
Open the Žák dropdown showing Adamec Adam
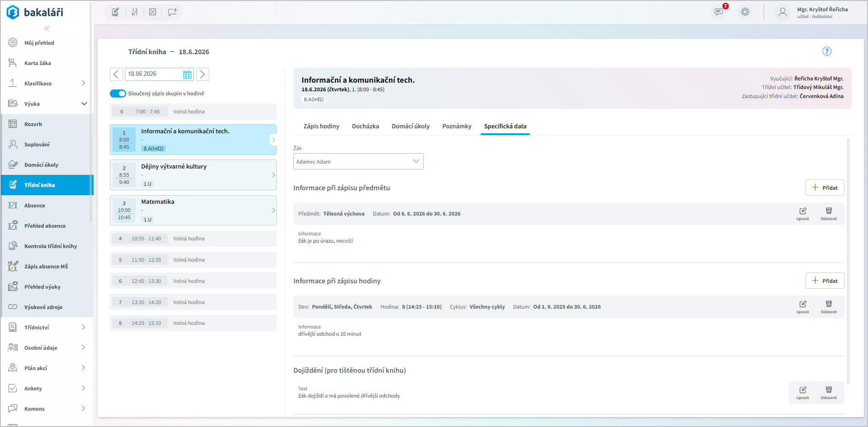(359, 161)
